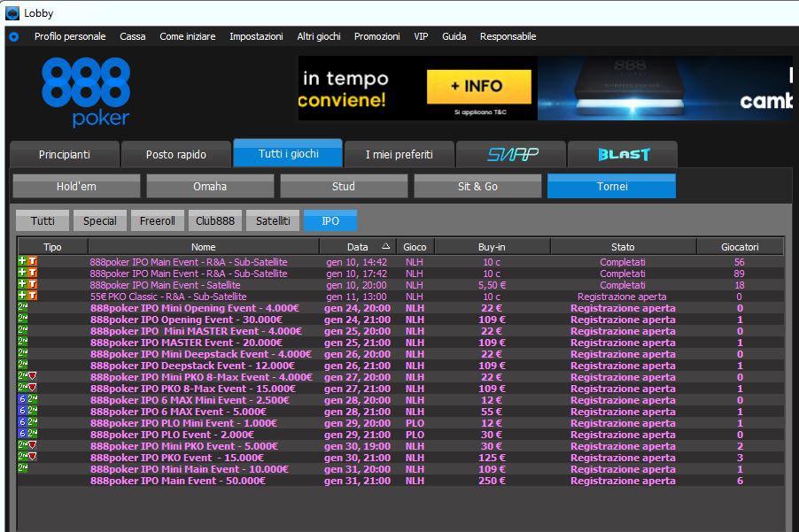Select the Tutti i giochi tab
The width and height of the screenshot is (799, 532).
[x=288, y=153]
